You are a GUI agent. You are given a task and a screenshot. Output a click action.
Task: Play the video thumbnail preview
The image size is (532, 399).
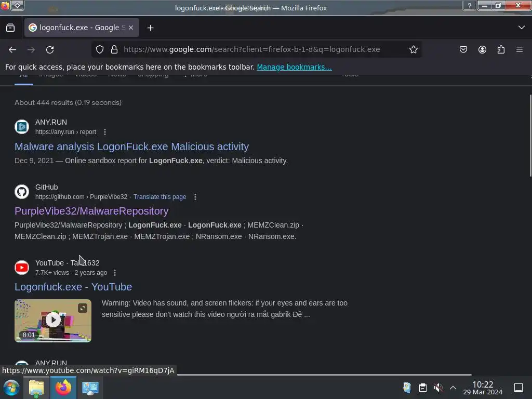click(x=53, y=320)
